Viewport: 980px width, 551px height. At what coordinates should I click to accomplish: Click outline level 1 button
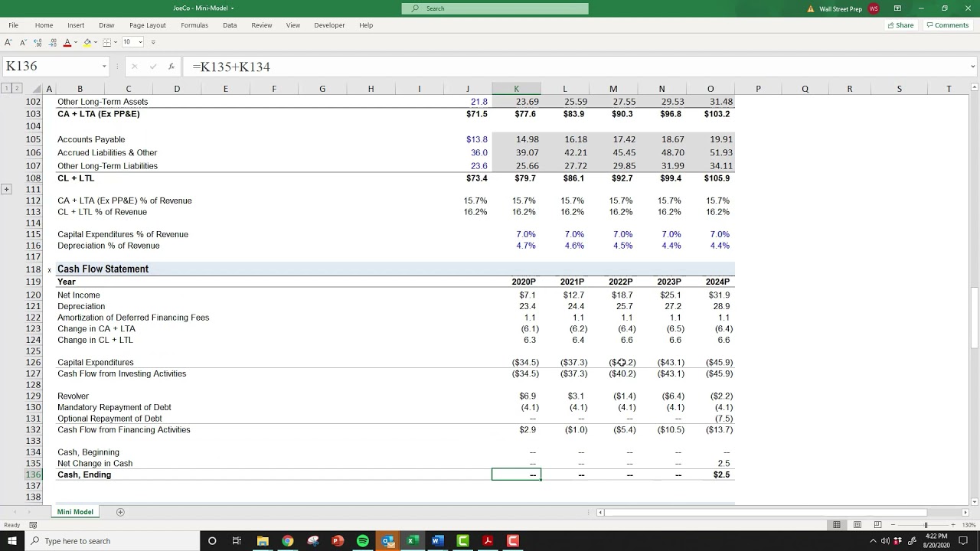tap(7, 89)
